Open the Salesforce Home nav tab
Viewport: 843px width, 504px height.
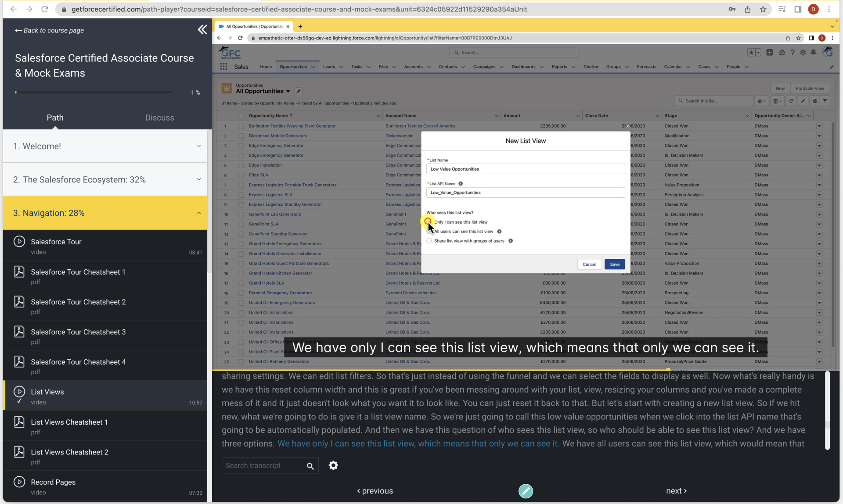pos(266,67)
